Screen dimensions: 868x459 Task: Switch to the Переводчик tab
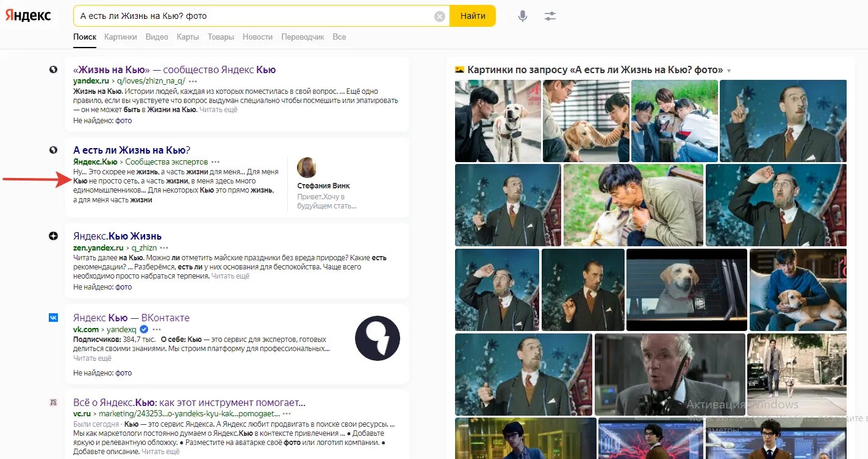click(x=303, y=37)
